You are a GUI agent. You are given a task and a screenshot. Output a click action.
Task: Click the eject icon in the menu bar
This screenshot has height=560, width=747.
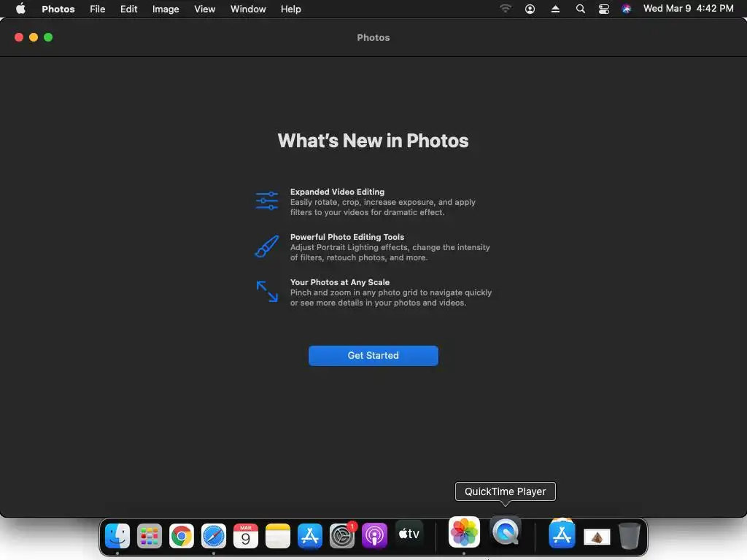coord(555,9)
